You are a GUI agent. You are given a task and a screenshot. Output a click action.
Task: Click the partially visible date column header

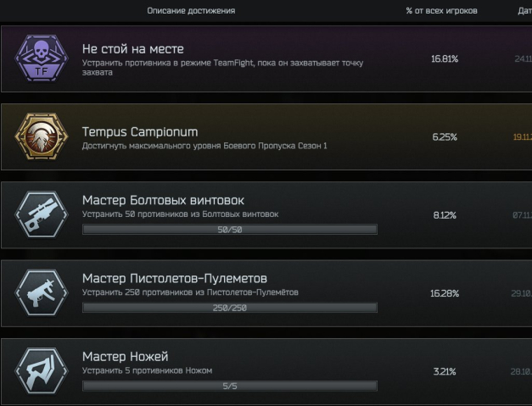click(524, 10)
